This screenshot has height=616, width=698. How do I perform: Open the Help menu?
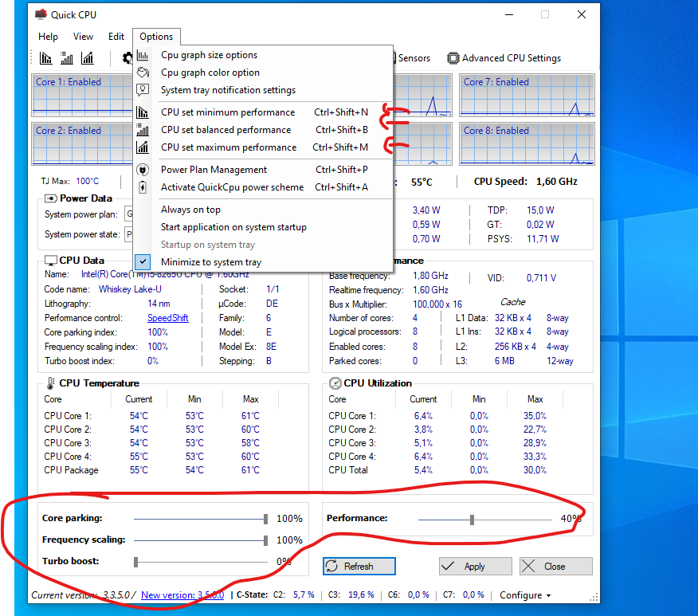pos(48,37)
